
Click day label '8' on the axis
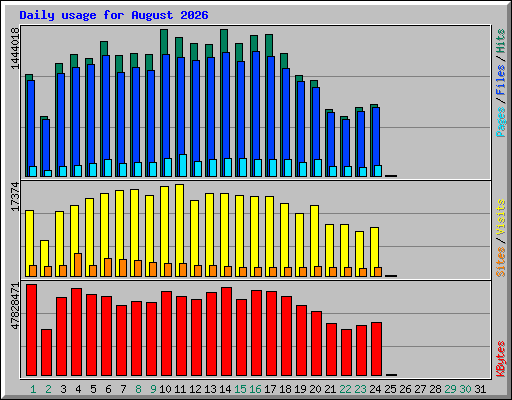coord(138,389)
